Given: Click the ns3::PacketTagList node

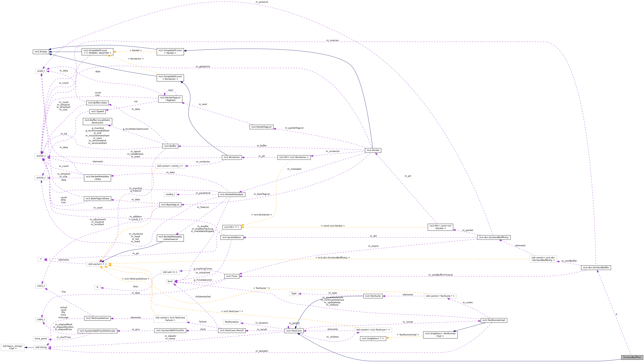Looking at the screenshot, I should coord(261,127).
